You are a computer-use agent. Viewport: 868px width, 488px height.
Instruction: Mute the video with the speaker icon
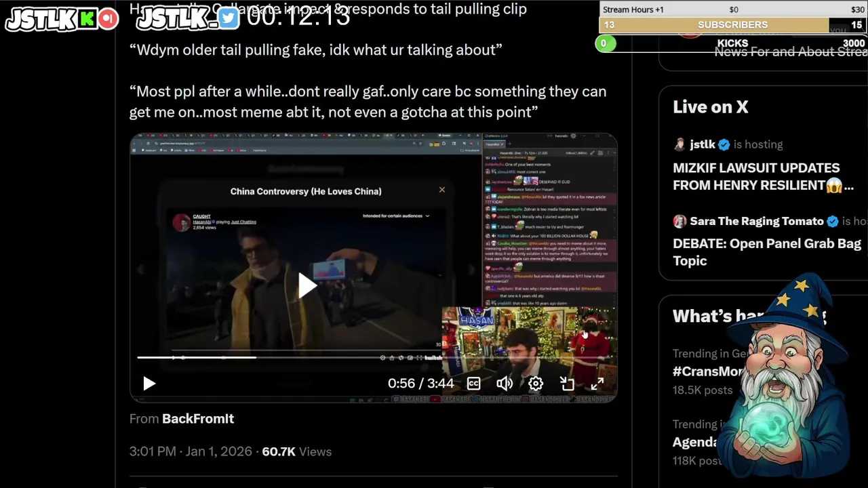(504, 384)
